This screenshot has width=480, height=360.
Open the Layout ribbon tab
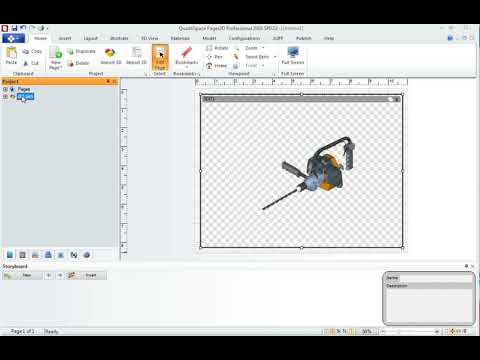pyautogui.click(x=90, y=38)
